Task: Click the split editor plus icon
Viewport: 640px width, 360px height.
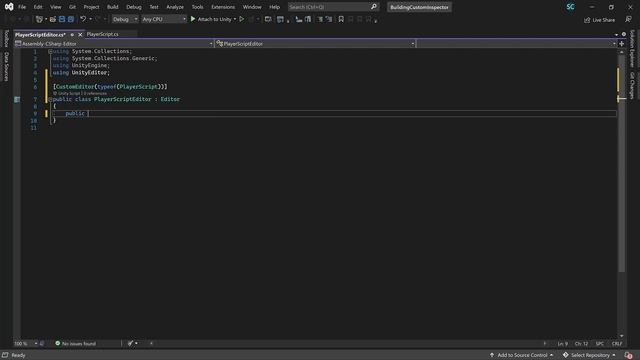Action: point(621,44)
